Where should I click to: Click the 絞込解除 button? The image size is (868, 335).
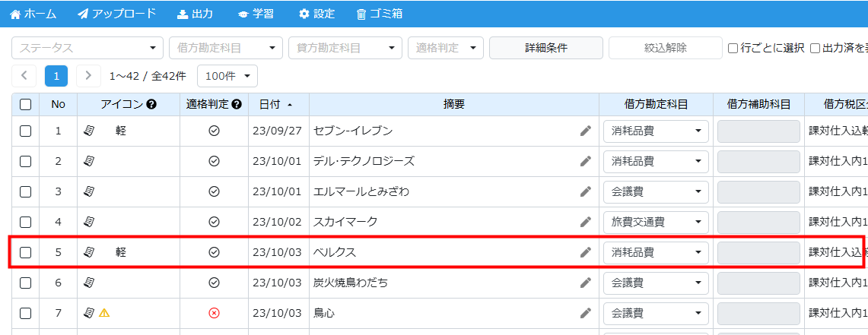[x=665, y=48]
